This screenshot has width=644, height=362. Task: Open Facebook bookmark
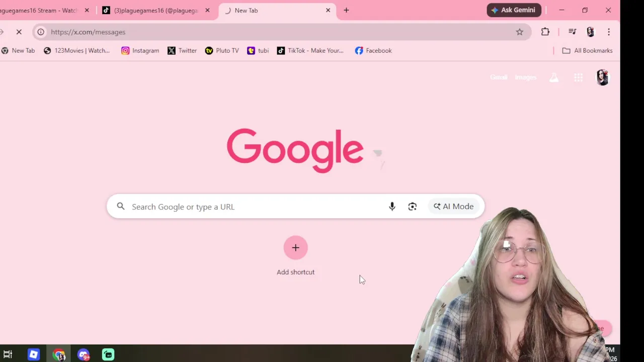(x=373, y=50)
